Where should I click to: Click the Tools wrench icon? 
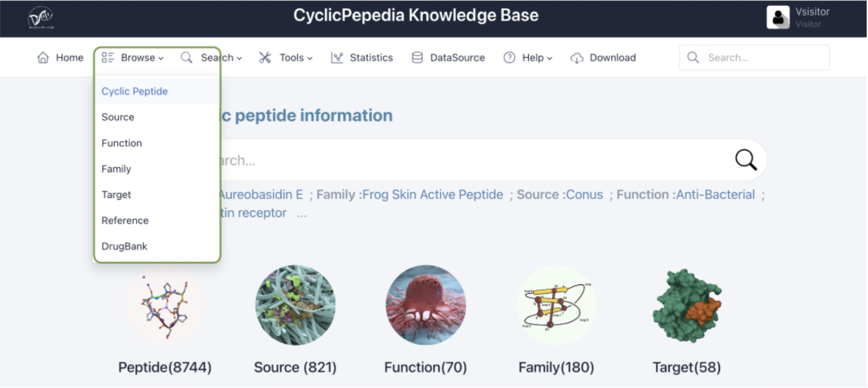pos(265,58)
